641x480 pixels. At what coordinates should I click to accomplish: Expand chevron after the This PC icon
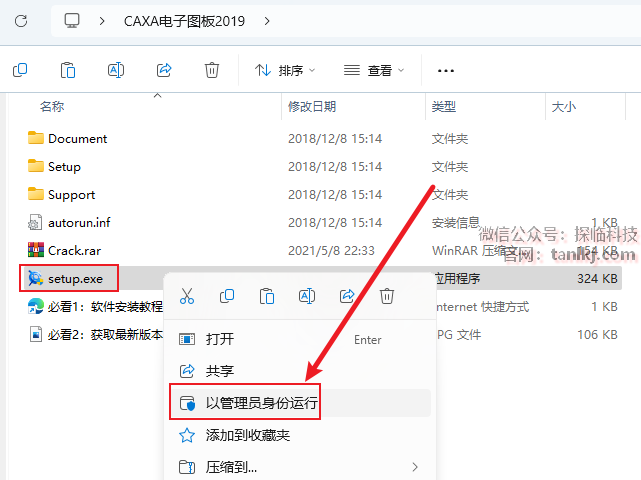[x=102, y=21]
